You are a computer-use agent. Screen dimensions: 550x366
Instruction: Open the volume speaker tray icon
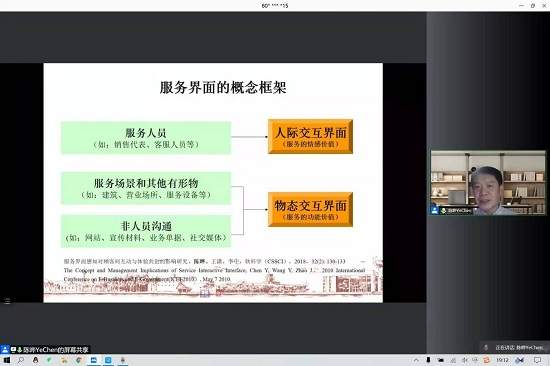pos(464,360)
